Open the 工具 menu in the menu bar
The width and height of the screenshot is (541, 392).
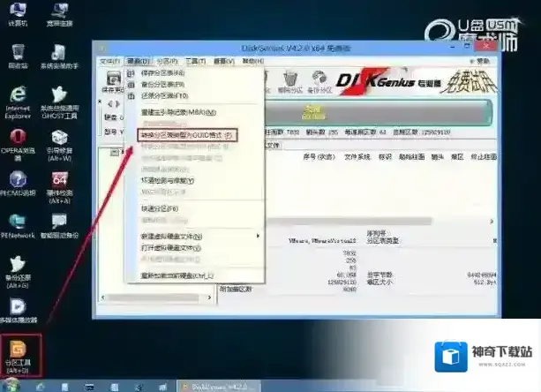196,61
